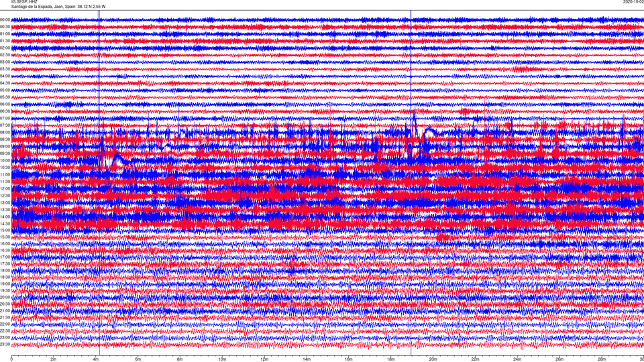This screenshot has height=362, width=644.
Task: Choose the 15:00 time label
Action: coord(5,230)
